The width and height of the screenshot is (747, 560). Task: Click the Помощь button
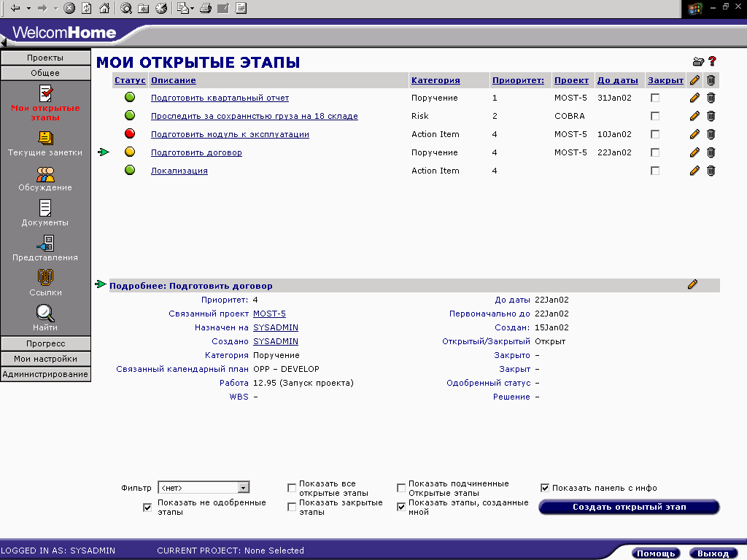[656, 553]
